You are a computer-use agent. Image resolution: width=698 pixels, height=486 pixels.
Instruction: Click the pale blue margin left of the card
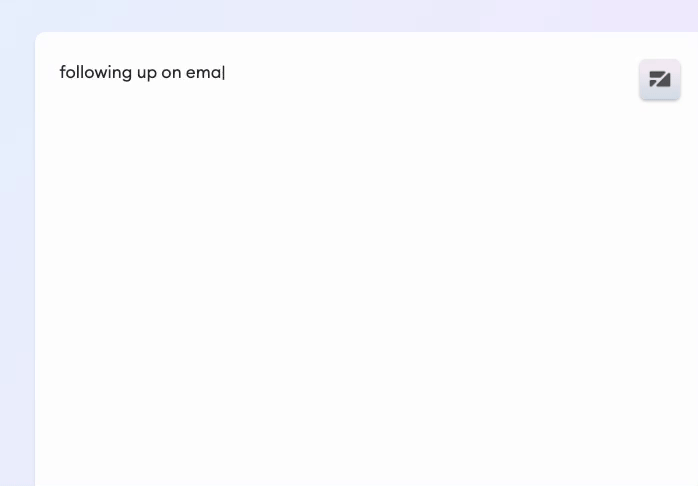coord(17,258)
